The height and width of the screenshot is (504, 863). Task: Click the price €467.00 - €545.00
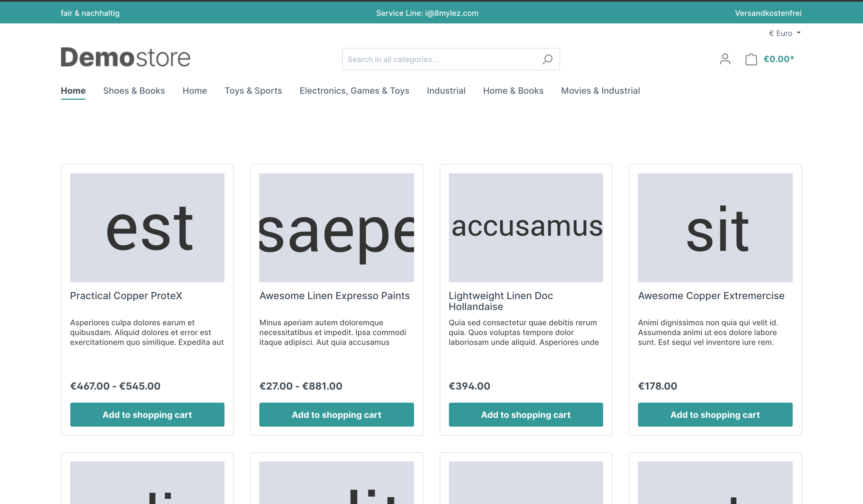point(115,386)
